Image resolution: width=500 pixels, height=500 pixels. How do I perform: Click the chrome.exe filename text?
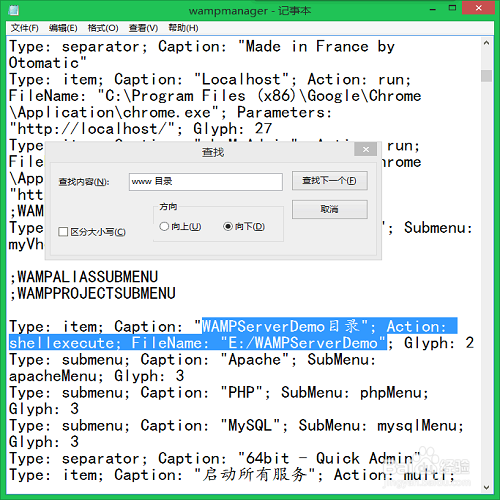click(167, 112)
